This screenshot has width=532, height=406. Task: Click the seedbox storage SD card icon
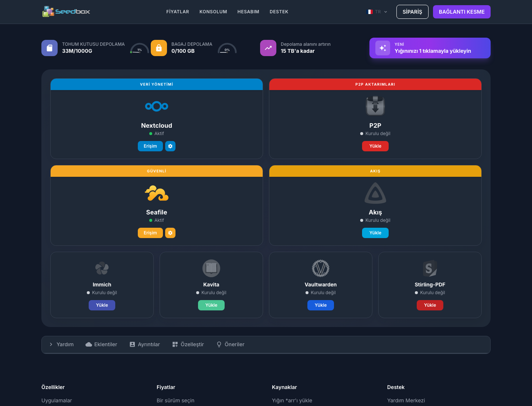(50, 48)
